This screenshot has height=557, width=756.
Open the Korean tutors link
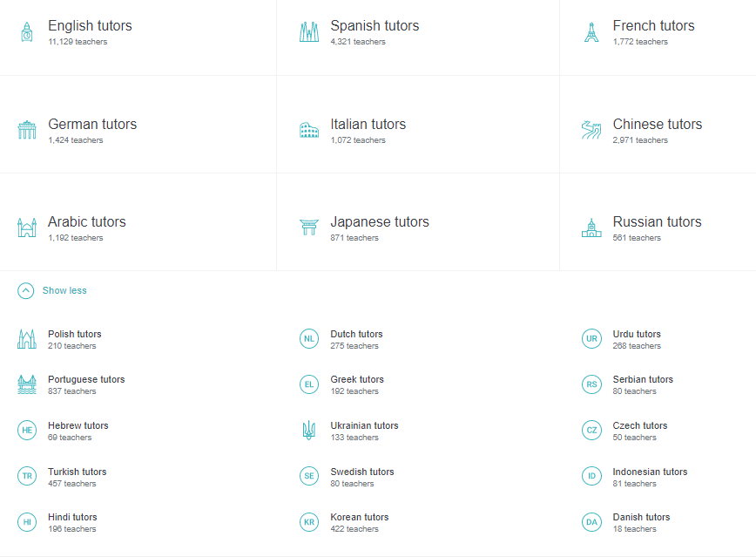359,517
